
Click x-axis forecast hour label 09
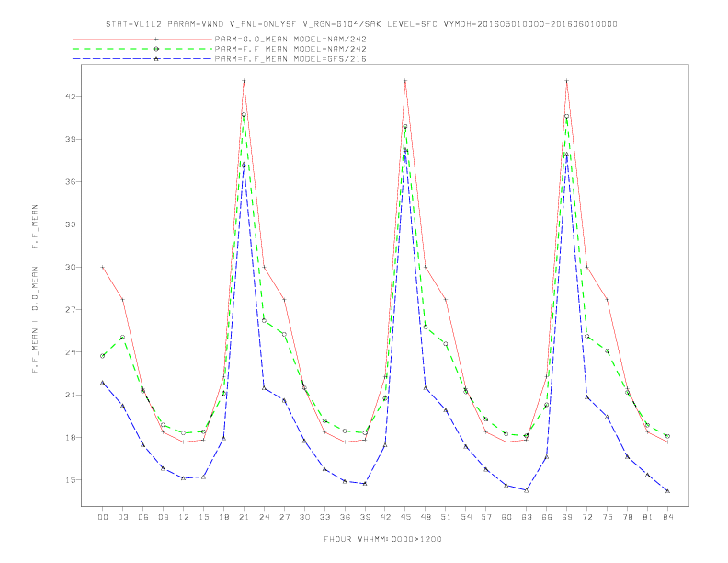click(x=163, y=517)
